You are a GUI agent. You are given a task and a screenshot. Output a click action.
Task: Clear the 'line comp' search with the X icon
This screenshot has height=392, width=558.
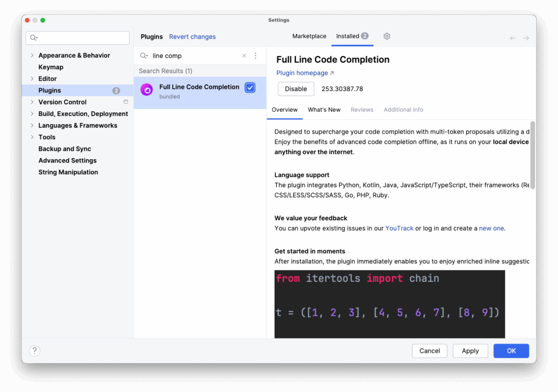tap(244, 55)
